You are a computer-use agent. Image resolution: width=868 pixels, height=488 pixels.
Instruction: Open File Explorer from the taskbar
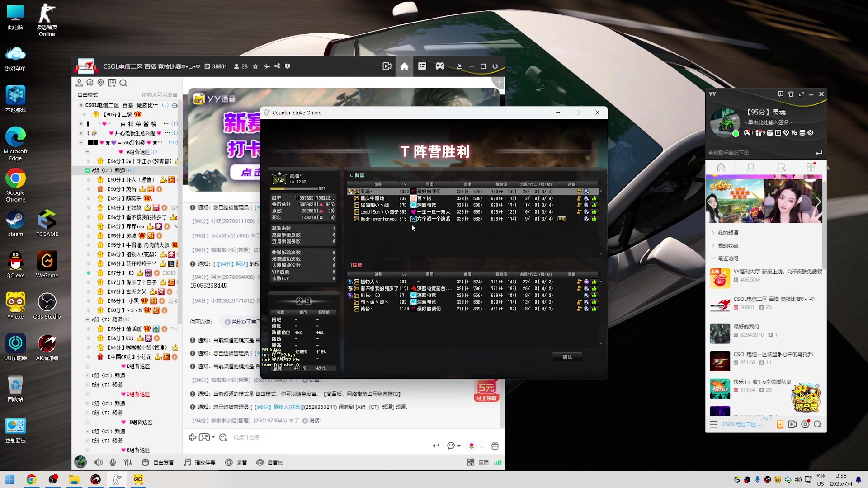click(x=74, y=479)
